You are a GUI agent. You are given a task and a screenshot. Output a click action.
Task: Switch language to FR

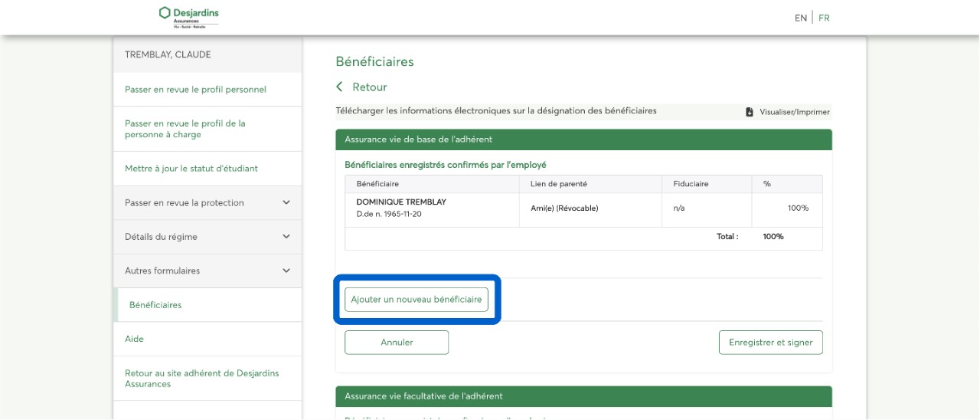[824, 18]
